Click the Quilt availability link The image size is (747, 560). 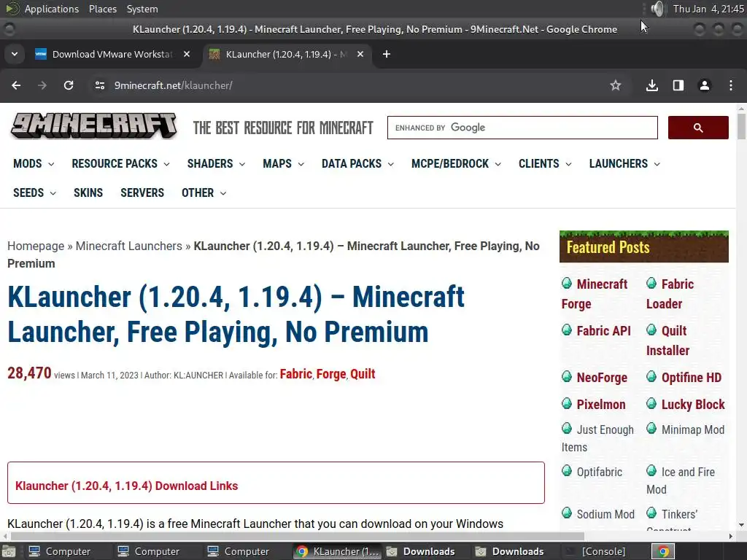pyautogui.click(x=363, y=374)
